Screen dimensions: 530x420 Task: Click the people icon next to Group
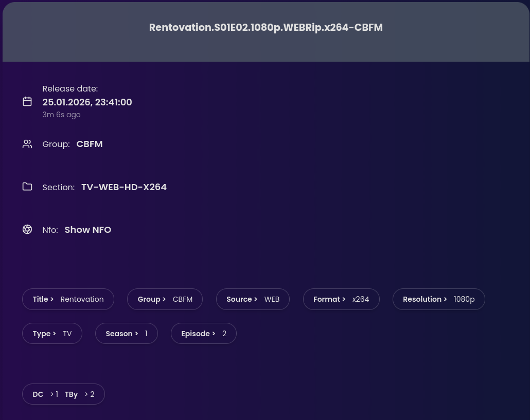click(x=27, y=144)
